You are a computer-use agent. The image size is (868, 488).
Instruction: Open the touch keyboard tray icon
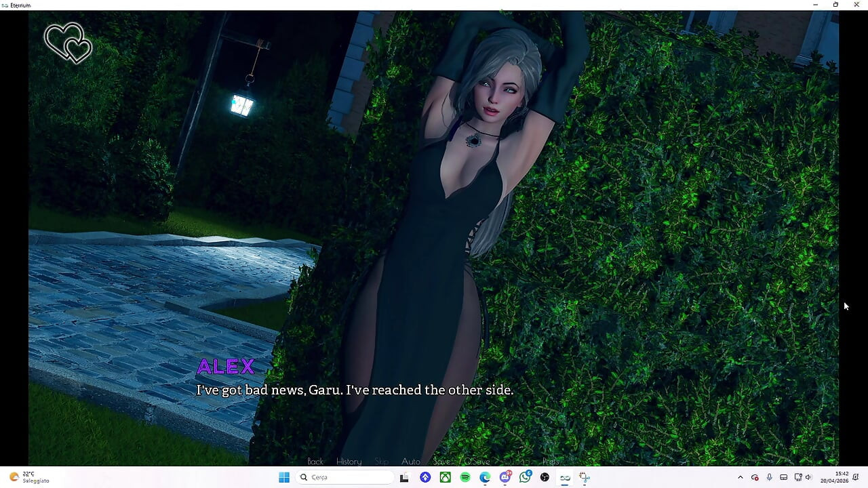[783, 477]
